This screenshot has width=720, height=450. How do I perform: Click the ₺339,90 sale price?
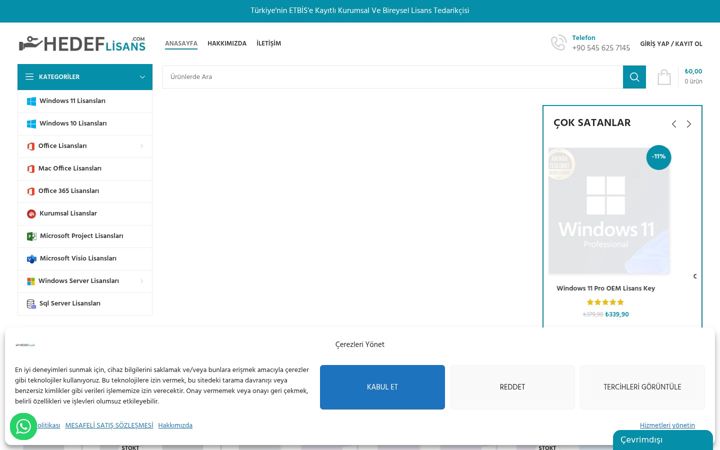617,315
